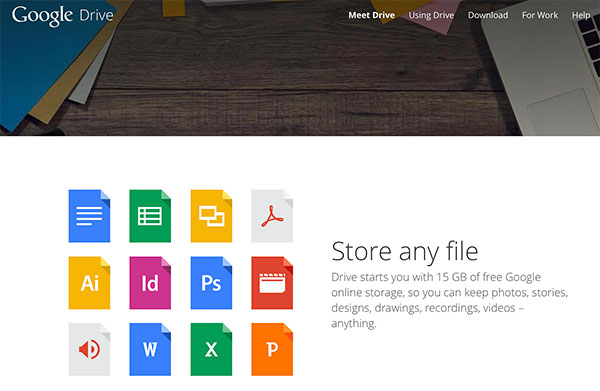Image resolution: width=600 pixels, height=391 pixels.
Task: Click the 'Store any file' heading
Action: (405, 252)
